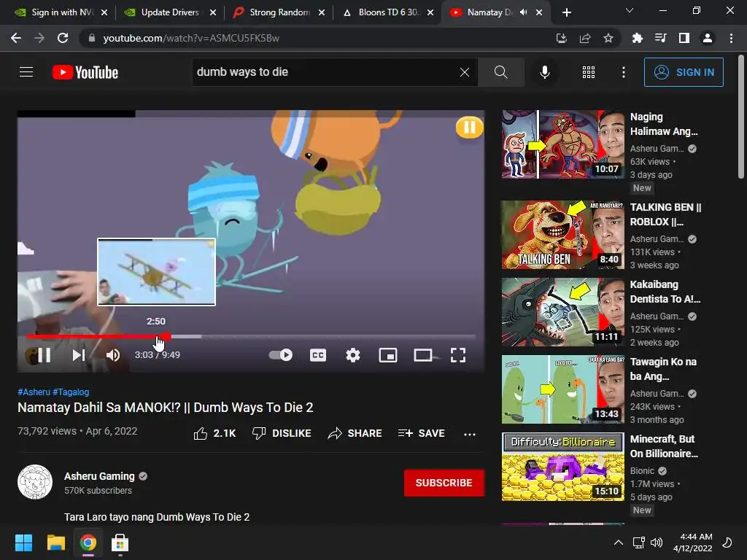Open Naging Halimaw Ang video thumbnail
The width and height of the screenshot is (747, 560).
tap(562, 144)
